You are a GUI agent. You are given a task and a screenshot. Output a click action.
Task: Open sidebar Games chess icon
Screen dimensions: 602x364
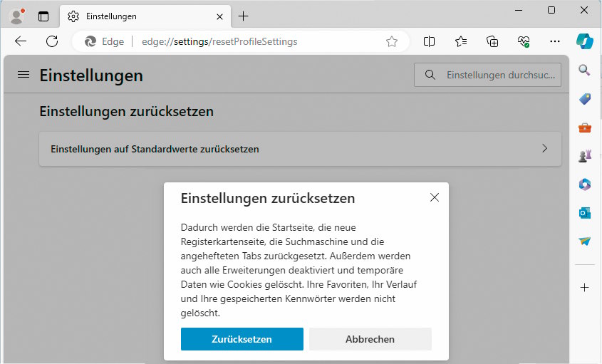tap(585, 156)
